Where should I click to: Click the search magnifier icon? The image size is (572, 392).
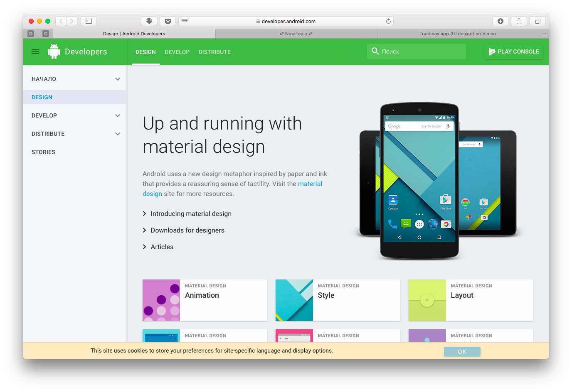pyautogui.click(x=375, y=51)
